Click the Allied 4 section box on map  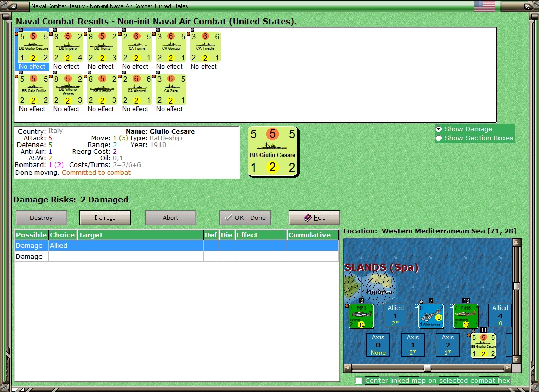tap(500, 316)
